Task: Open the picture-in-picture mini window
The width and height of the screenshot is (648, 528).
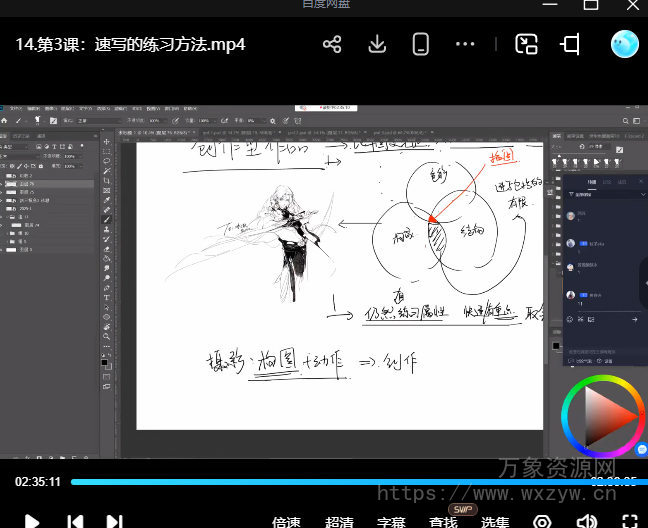Action: point(526,45)
